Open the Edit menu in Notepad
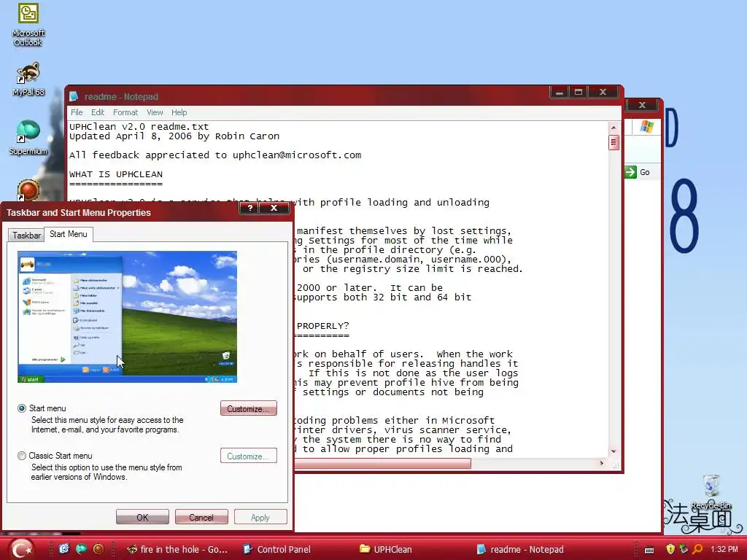This screenshot has height=560, width=747. click(98, 112)
